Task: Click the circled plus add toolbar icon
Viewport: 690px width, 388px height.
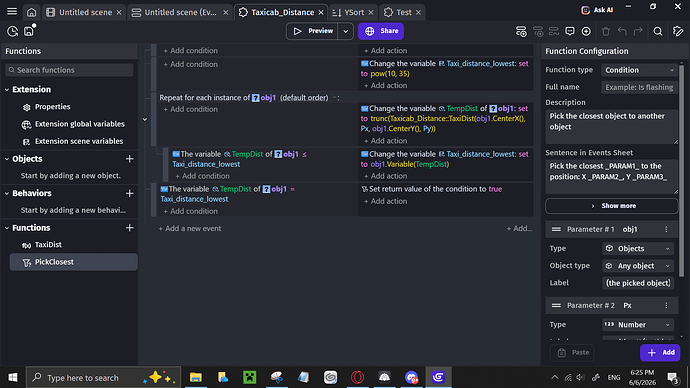Action: click(586, 31)
